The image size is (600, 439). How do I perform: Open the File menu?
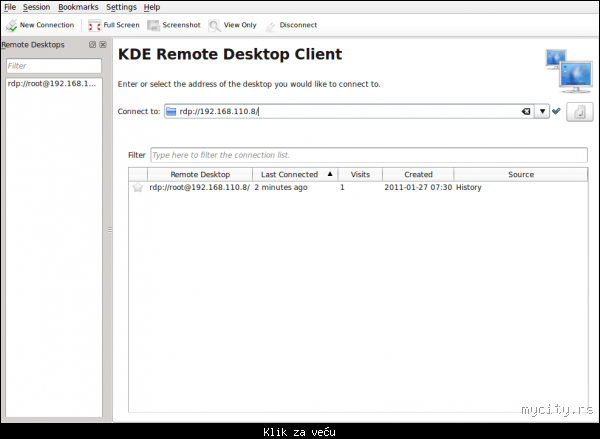click(10, 7)
